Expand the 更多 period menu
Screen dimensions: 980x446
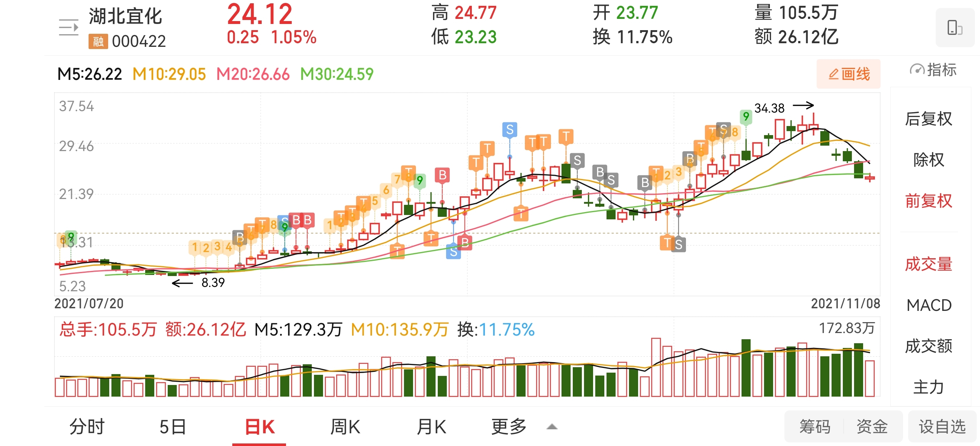pos(509,426)
